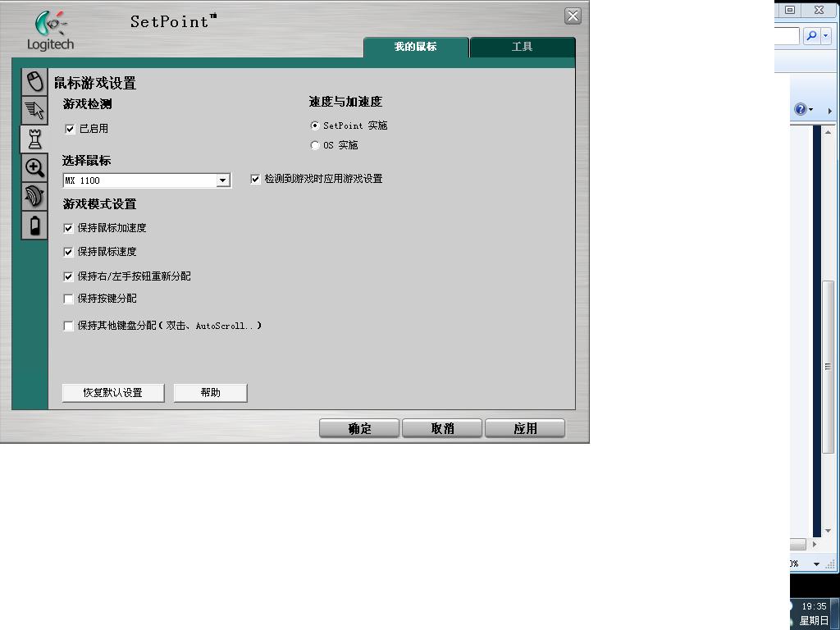Screen dimensions: 840x630
Task: 点击 恢复默认设置 按钮
Action: [x=112, y=392]
